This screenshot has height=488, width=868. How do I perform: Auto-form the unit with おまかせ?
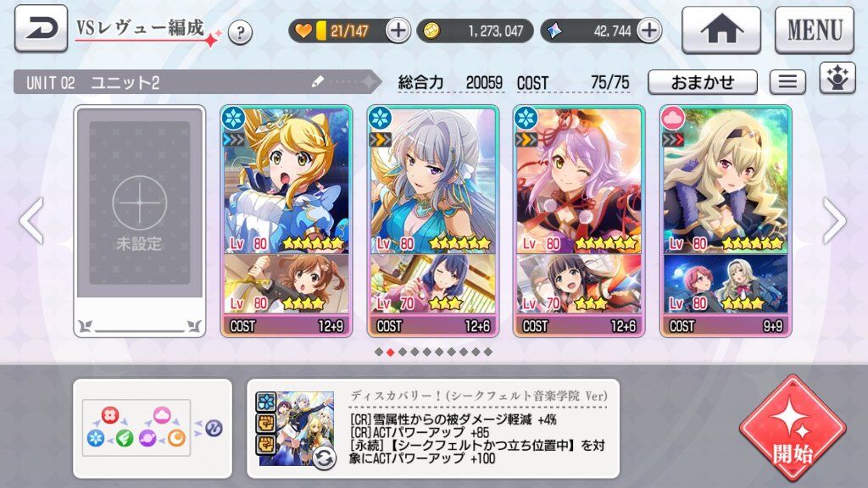click(703, 82)
